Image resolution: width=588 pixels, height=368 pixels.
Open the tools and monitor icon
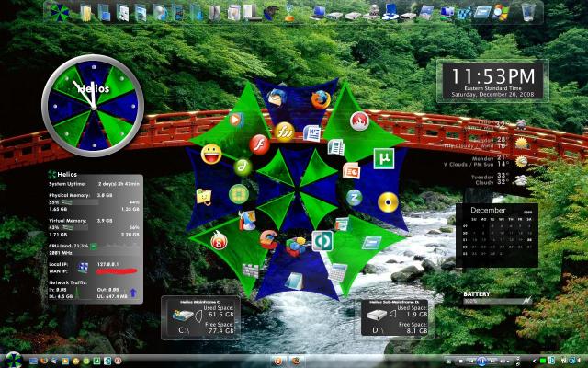tap(247, 220)
